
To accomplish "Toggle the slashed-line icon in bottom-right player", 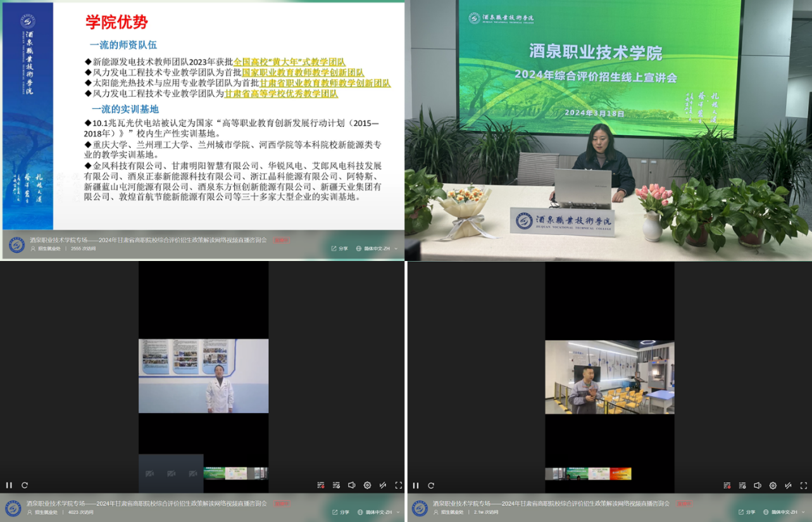I will click(x=789, y=485).
